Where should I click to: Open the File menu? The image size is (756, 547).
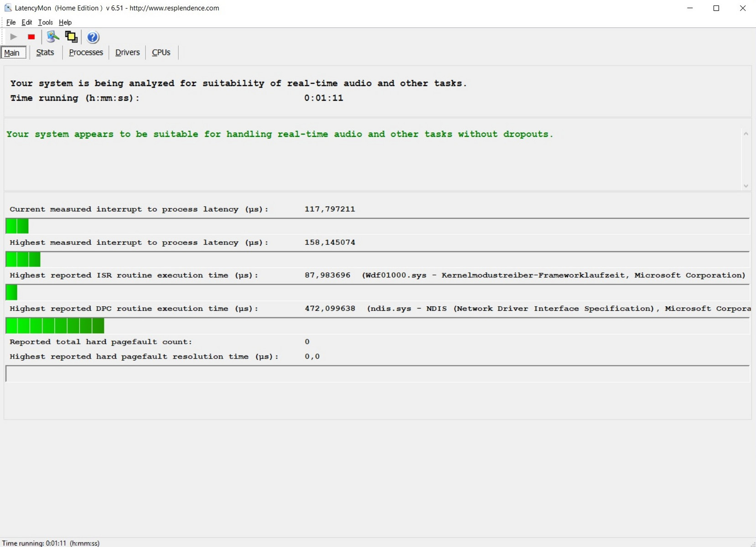coord(11,22)
